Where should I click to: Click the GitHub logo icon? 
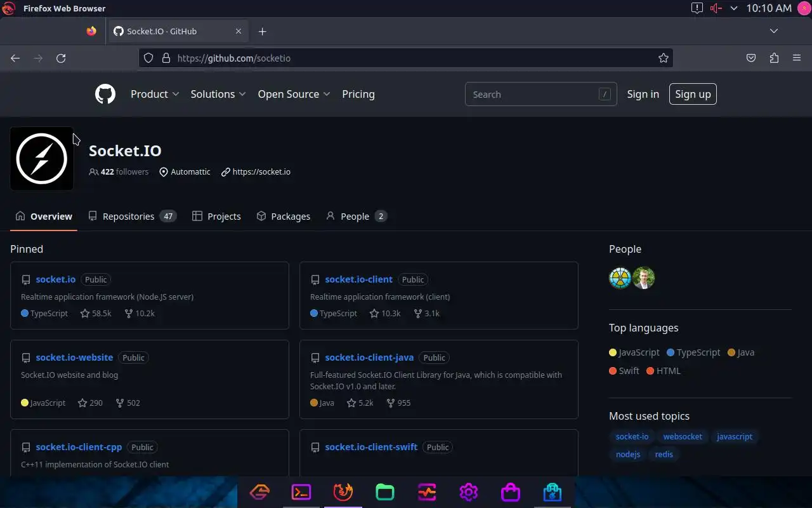pyautogui.click(x=105, y=94)
